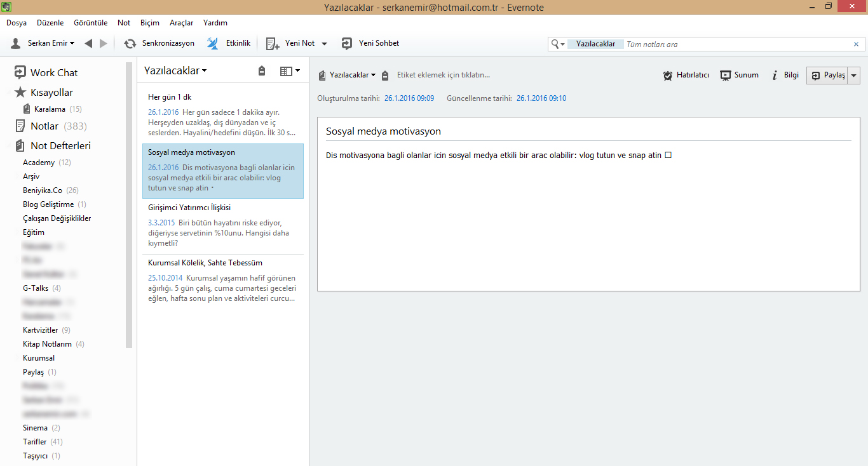
Task: Select the Kitap Notlarım notebook
Action: pos(48,343)
